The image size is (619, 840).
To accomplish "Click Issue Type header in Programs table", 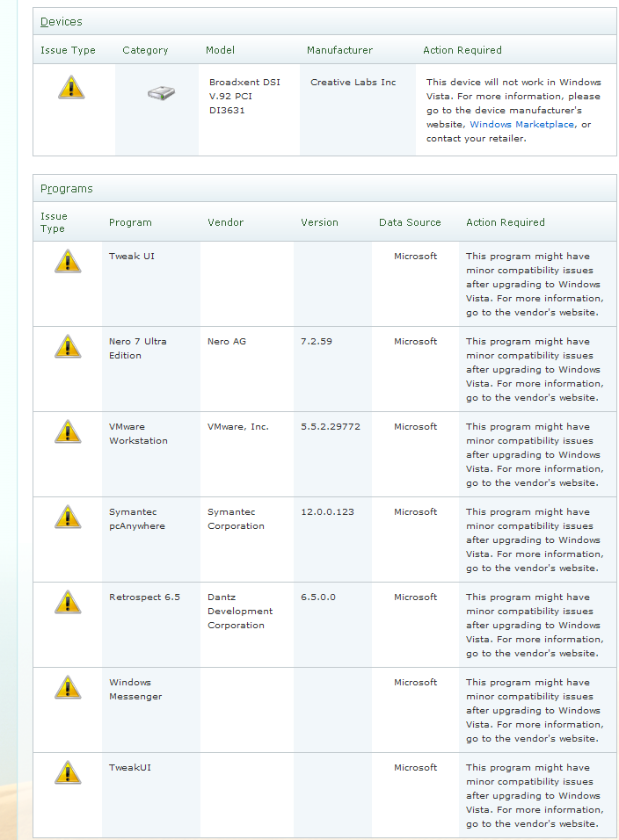I will [54, 222].
